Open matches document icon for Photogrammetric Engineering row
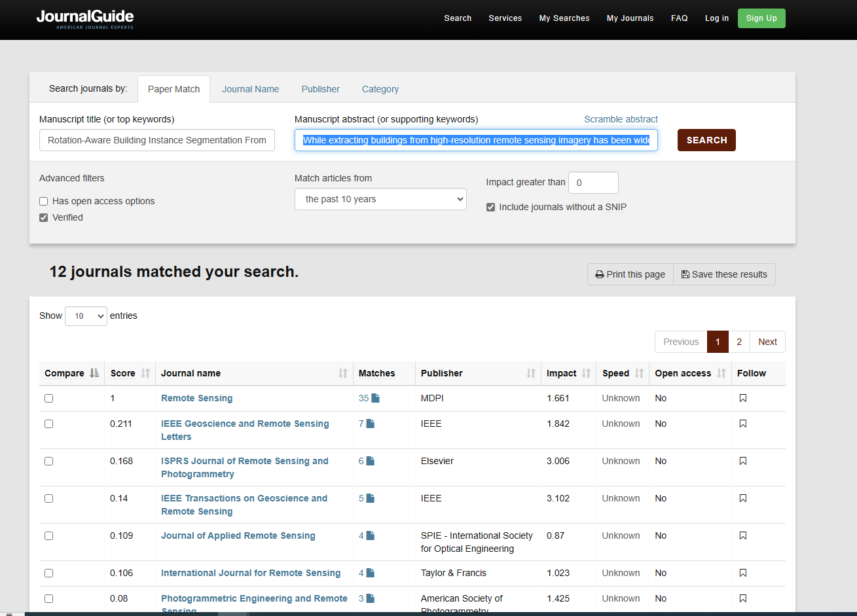Viewport: 857px width, 616px height. (370, 598)
